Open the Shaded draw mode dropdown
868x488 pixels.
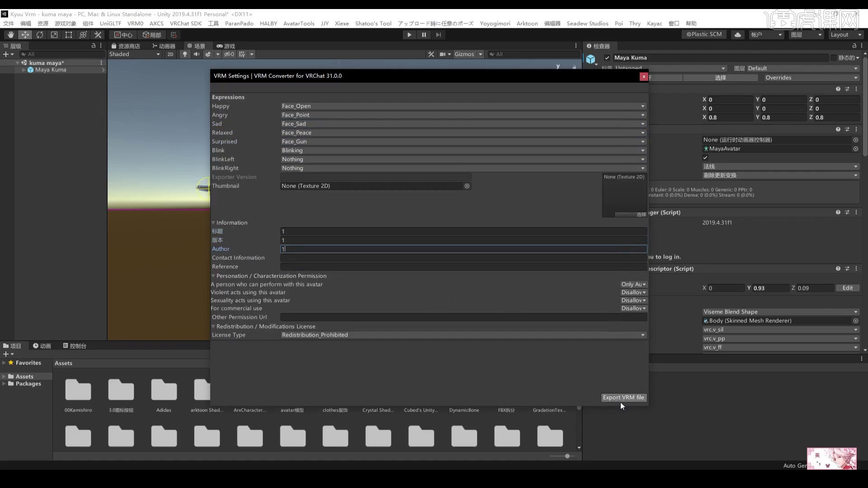134,54
